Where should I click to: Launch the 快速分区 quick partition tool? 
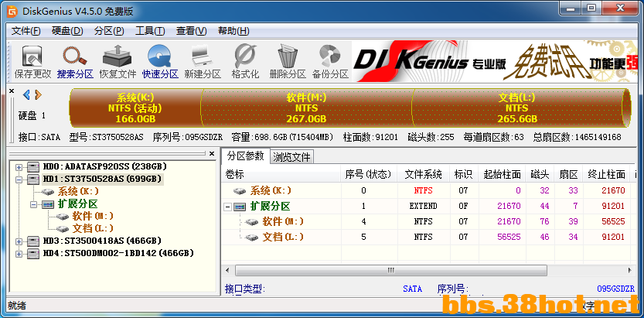(x=159, y=56)
